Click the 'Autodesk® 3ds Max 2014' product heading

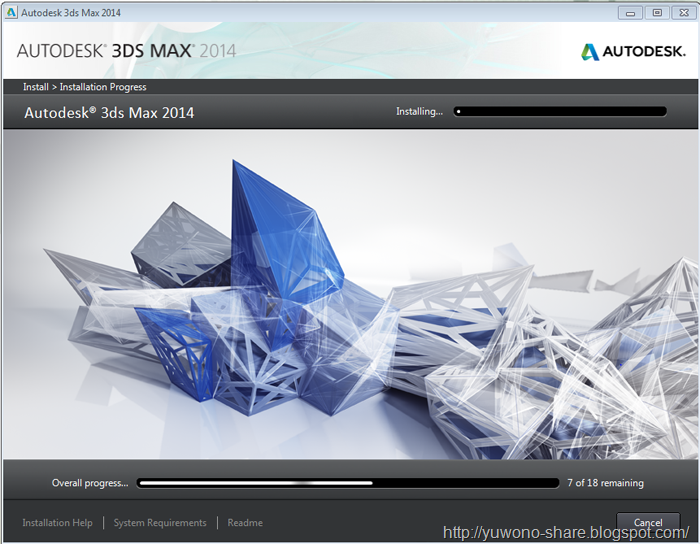pos(109,112)
